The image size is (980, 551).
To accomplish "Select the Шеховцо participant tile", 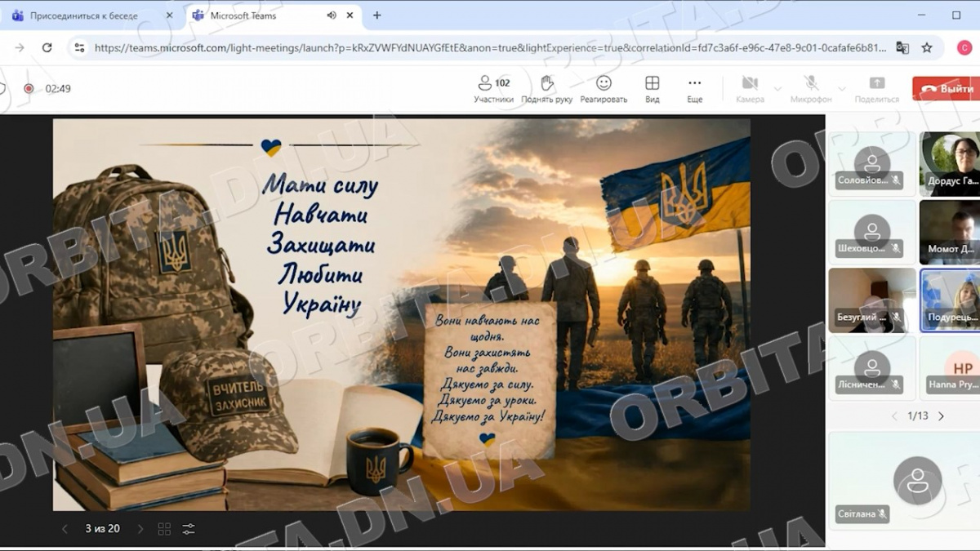I will [871, 232].
